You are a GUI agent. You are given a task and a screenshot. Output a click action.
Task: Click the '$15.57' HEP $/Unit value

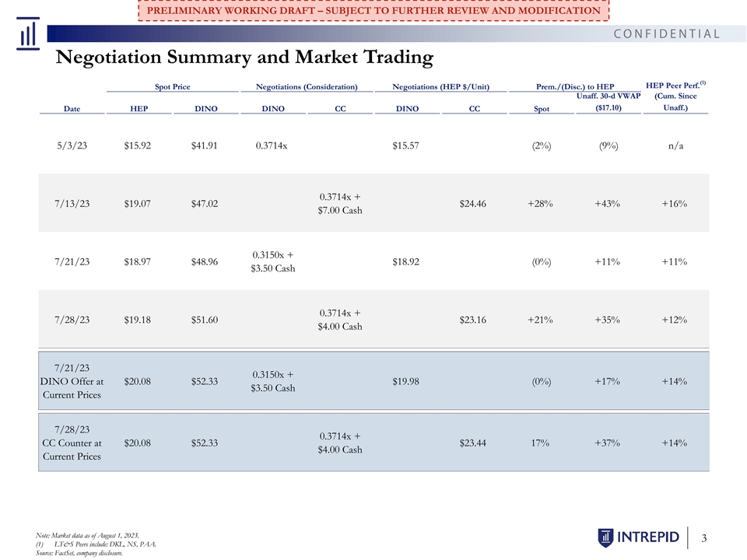tap(406, 145)
